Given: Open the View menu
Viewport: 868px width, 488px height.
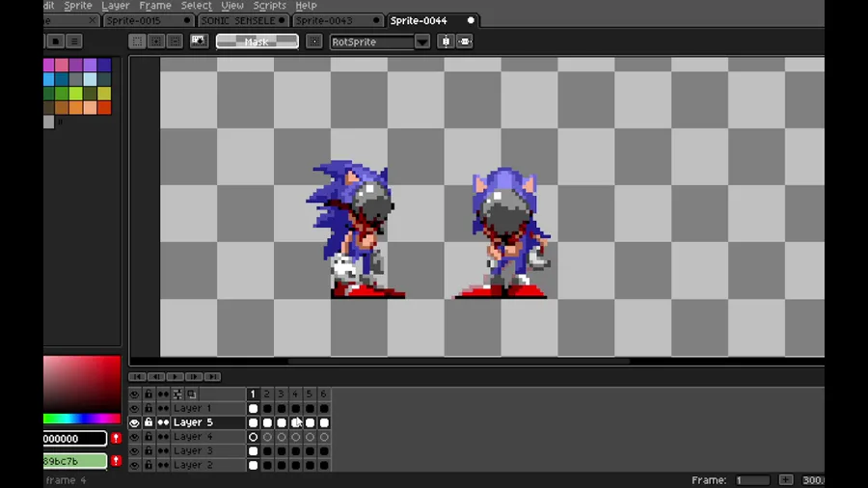Looking at the screenshot, I should [231, 6].
